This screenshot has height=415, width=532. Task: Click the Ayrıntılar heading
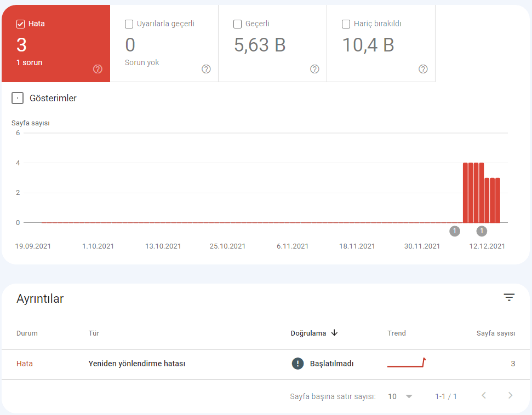click(x=40, y=299)
